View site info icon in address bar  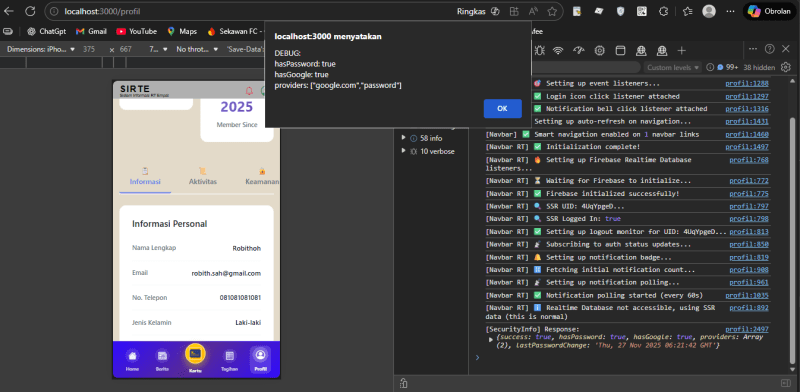(x=55, y=11)
